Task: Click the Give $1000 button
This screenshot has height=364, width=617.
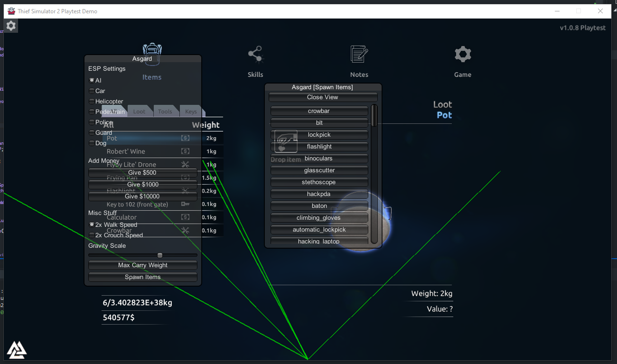Action: (142, 184)
